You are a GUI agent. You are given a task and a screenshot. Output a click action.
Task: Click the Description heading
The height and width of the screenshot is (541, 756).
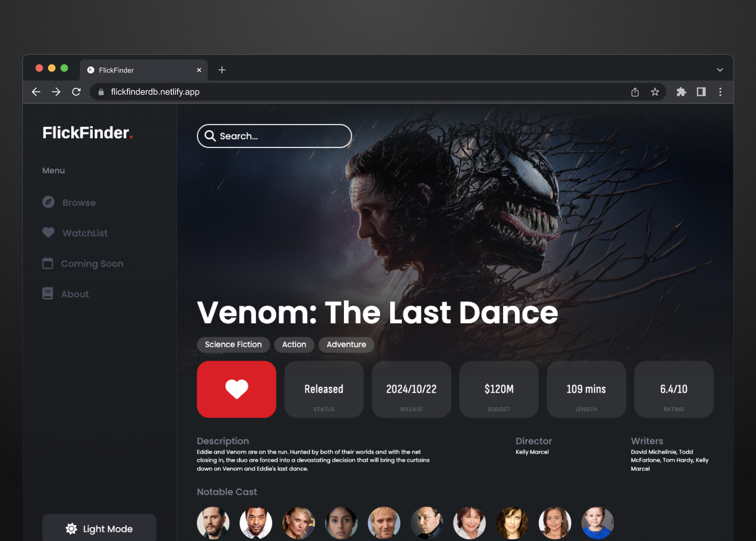click(x=223, y=441)
